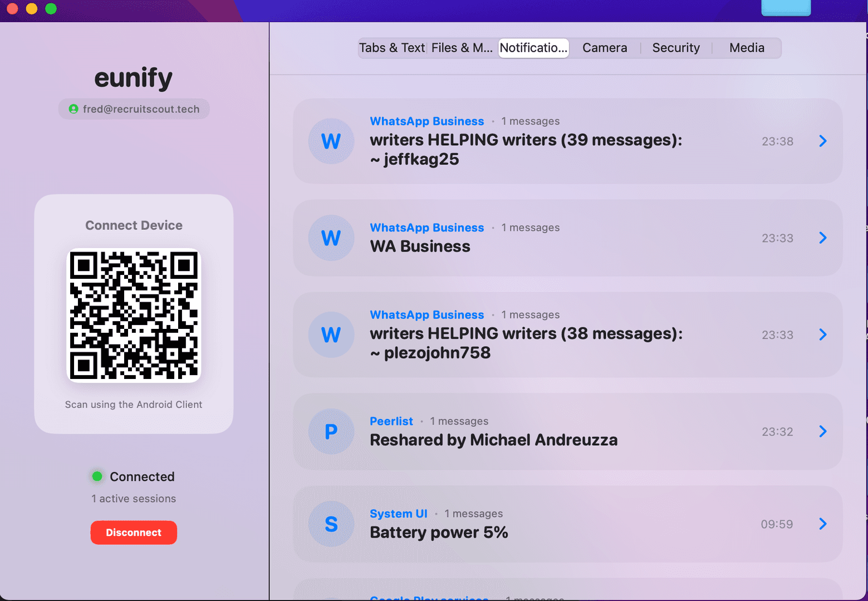
Task: Open the Media tab
Action: click(747, 48)
